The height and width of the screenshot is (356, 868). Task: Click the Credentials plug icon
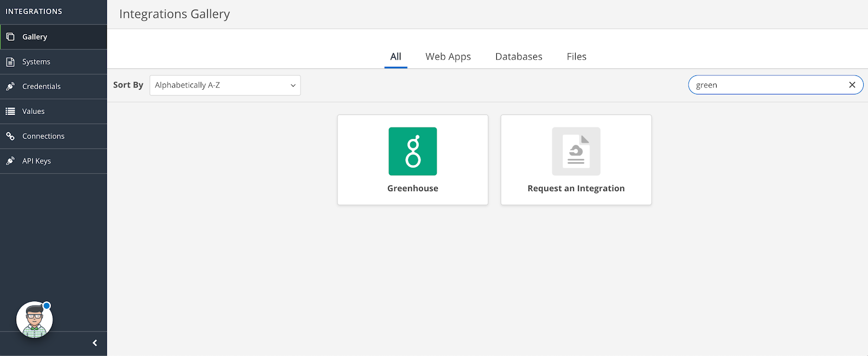coord(10,86)
